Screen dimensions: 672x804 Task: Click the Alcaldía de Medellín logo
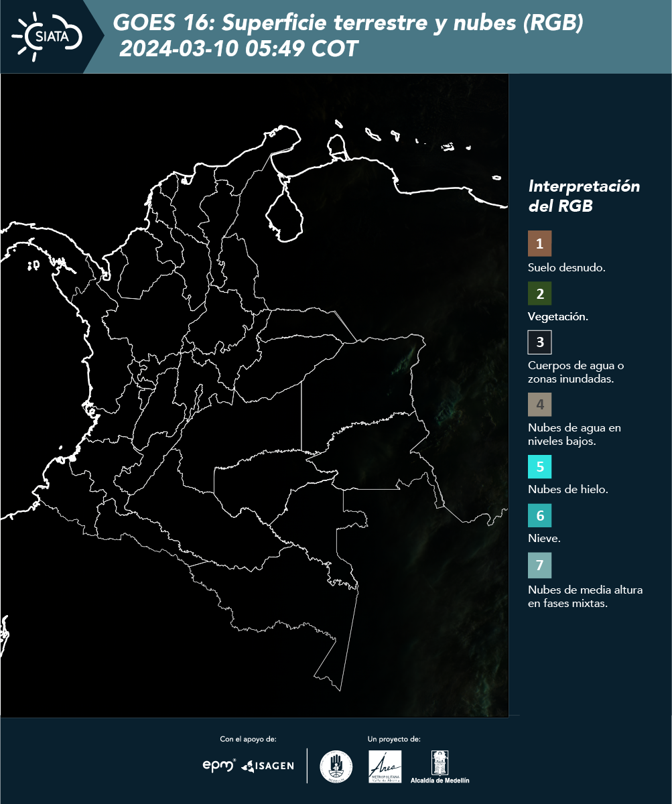tap(440, 766)
